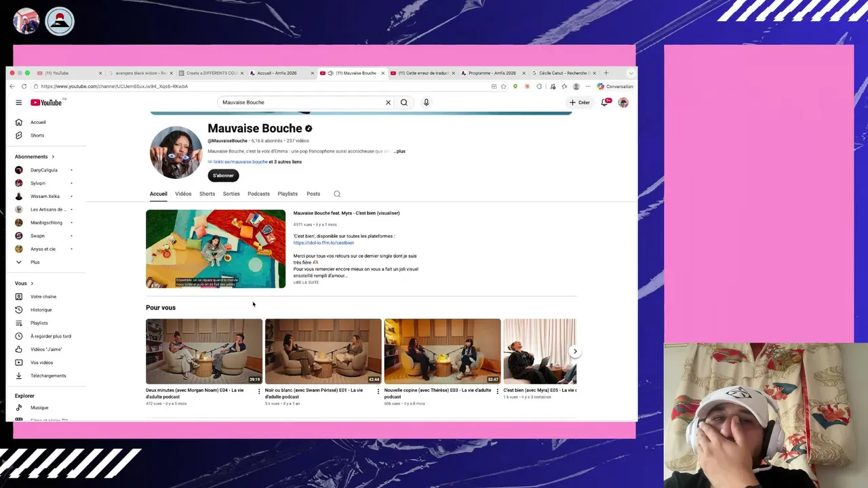Screen dimensions: 868x488
Task: Click the S'abonner subscribe button
Action: pos(223,176)
